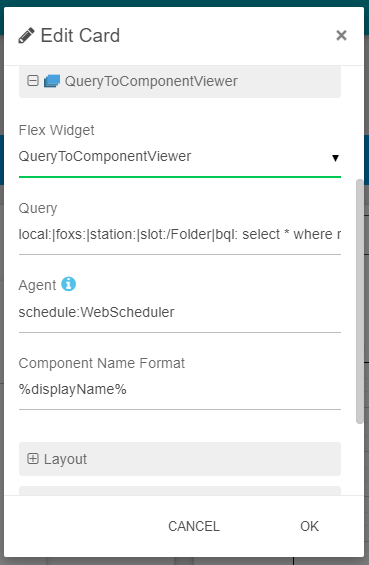Click the Layout section header label
The width and height of the screenshot is (369, 565).
pyautogui.click(x=65, y=459)
